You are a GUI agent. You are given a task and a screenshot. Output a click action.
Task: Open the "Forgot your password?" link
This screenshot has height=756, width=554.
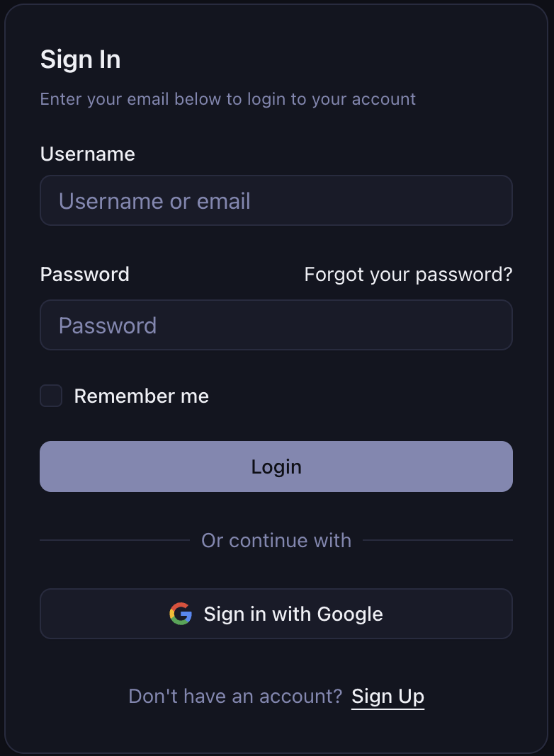click(x=408, y=274)
